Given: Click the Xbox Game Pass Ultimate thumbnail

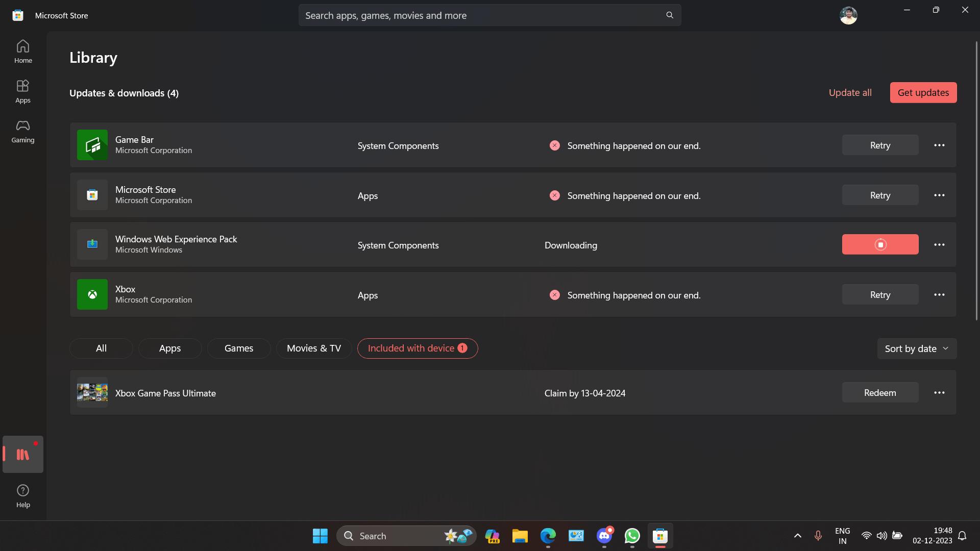Looking at the screenshot, I should pyautogui.click(x=92, y=393).
